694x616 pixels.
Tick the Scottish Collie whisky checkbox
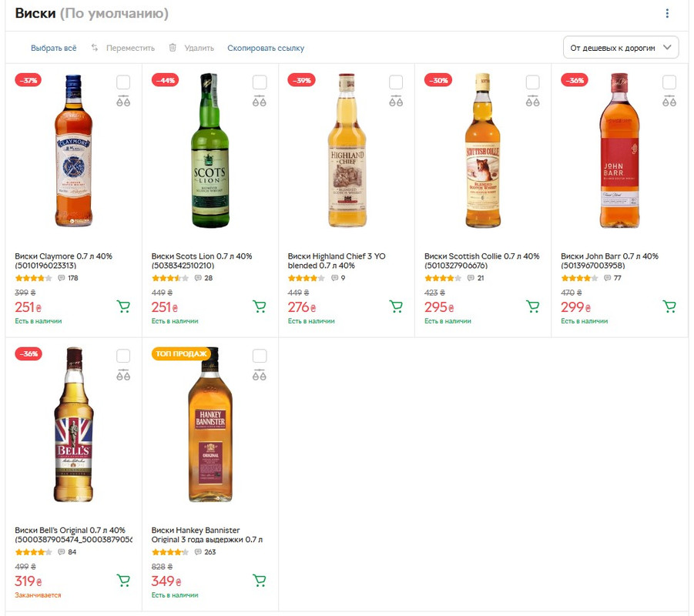(533, 82)
